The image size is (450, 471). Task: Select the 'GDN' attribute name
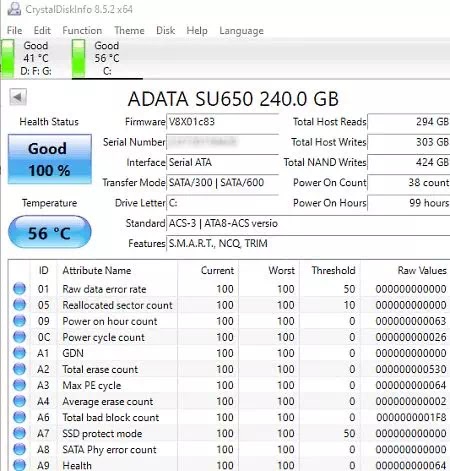[73, 353]
